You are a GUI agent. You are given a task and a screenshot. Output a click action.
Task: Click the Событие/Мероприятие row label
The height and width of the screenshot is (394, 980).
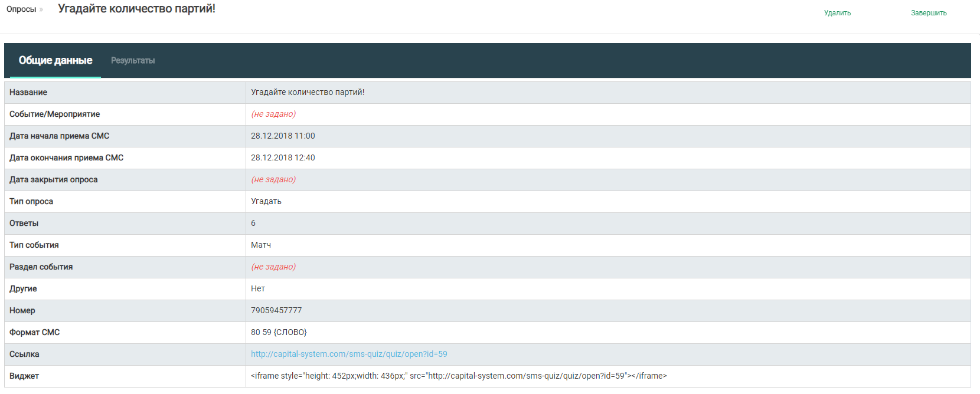coord(54,114)
